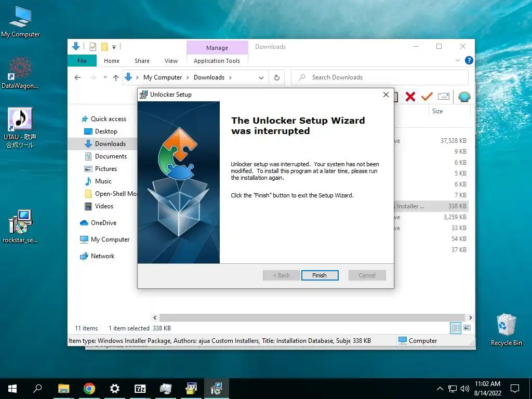Switch to large icons view layout
The width and height of the screenshot is (532, 399).
coord(467,328)
